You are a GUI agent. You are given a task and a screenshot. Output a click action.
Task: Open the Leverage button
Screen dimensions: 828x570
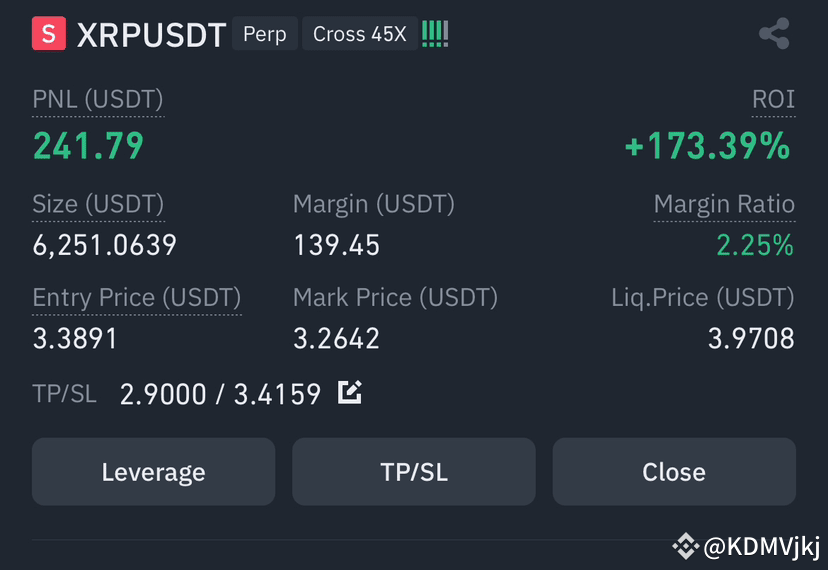(x=153, y=471)
